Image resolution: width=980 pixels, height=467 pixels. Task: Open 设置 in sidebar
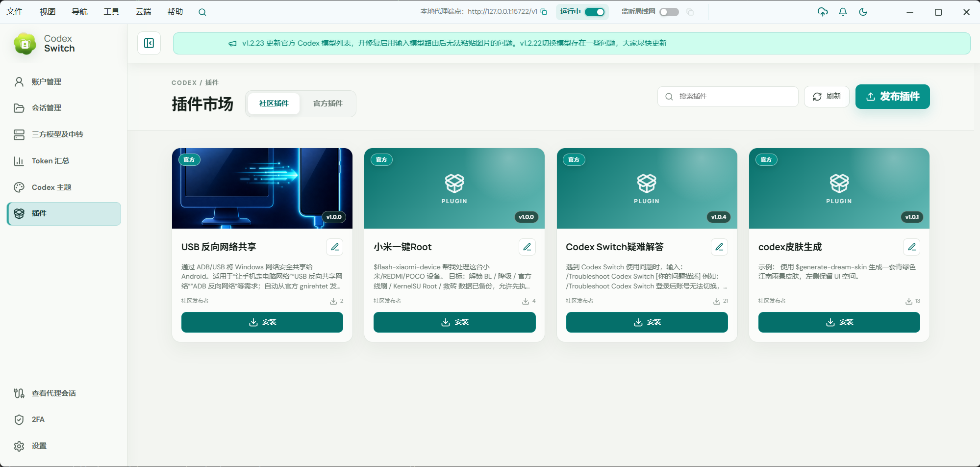(64, 446)
